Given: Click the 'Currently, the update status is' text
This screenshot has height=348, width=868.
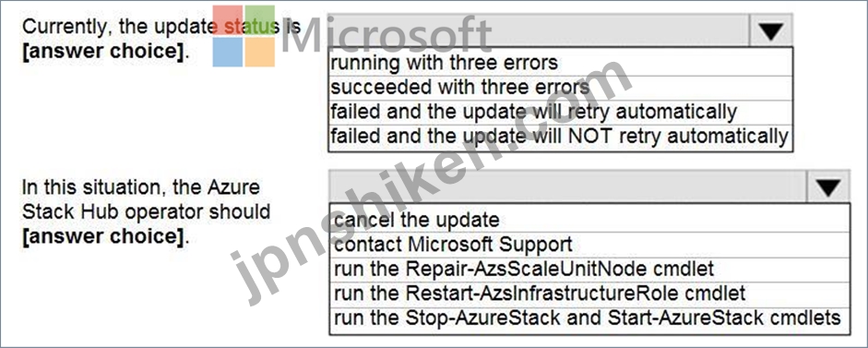Looking at the screenshot, I should point(161,27).
